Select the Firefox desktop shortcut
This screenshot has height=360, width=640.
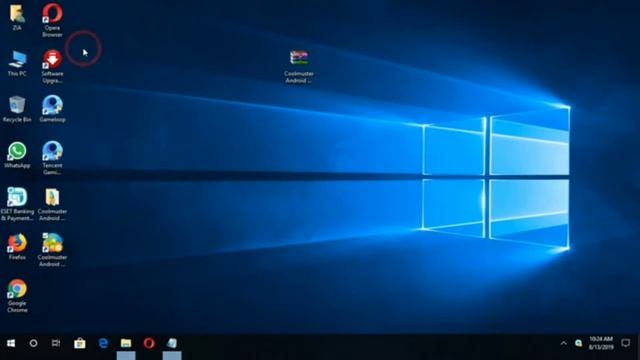tap(17, 247)
